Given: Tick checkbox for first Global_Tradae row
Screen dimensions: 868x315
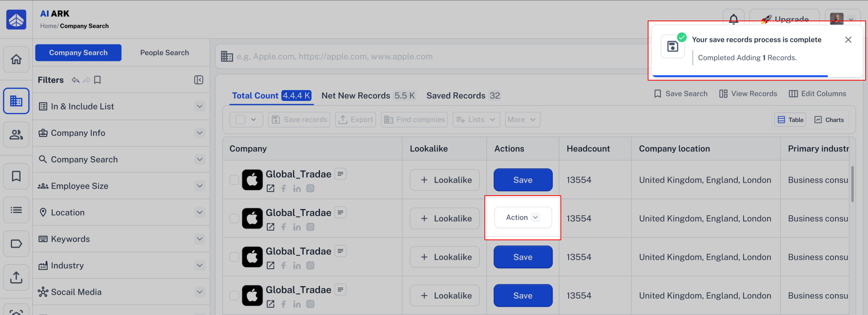Looking at the screenshot, I should (x=234, y=180).
